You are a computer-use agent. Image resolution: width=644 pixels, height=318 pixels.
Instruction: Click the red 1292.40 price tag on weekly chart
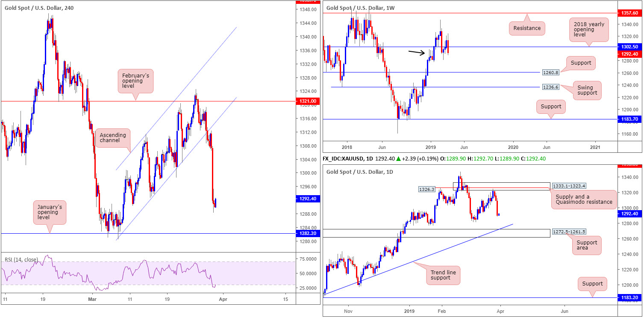coord(630,54)
